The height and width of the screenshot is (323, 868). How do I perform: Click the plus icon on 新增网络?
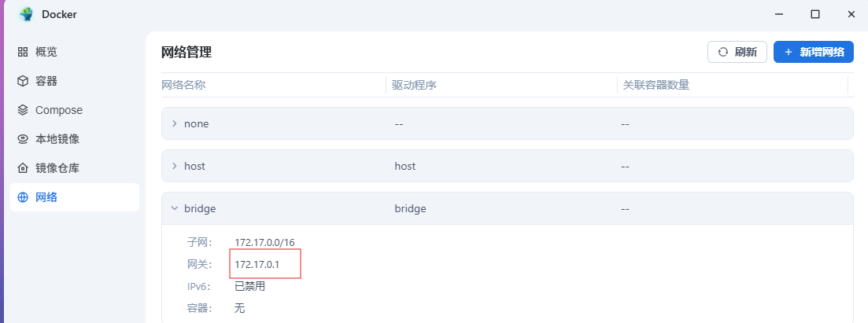788,53
